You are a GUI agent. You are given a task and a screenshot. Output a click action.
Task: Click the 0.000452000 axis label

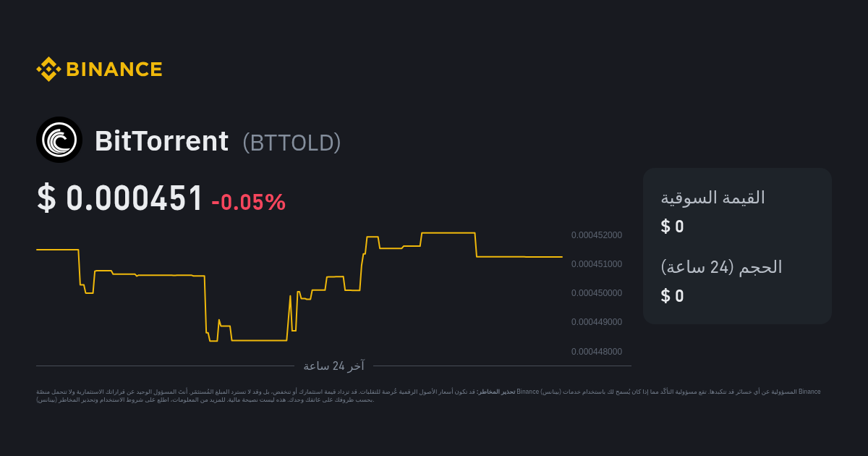pos(596,235)
